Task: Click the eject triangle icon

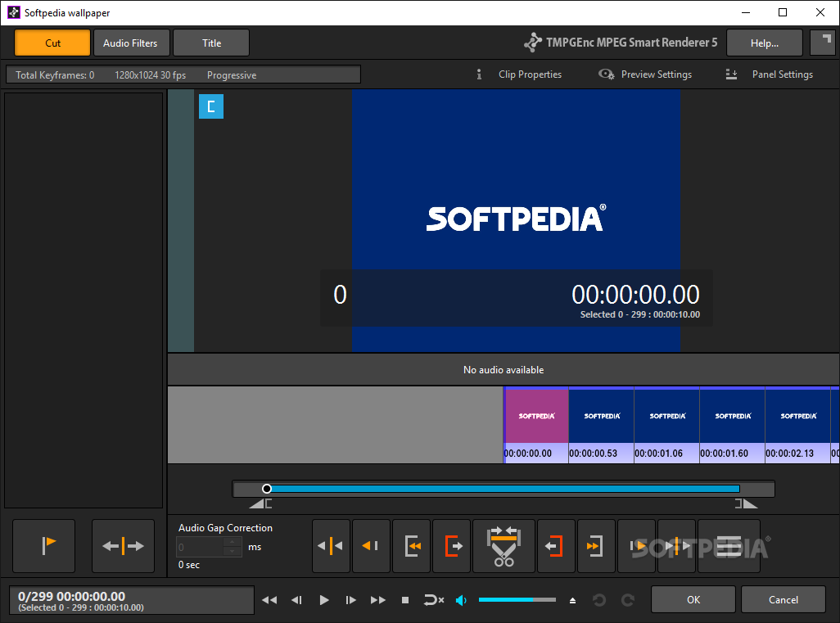Action: [x=572, y=601]
